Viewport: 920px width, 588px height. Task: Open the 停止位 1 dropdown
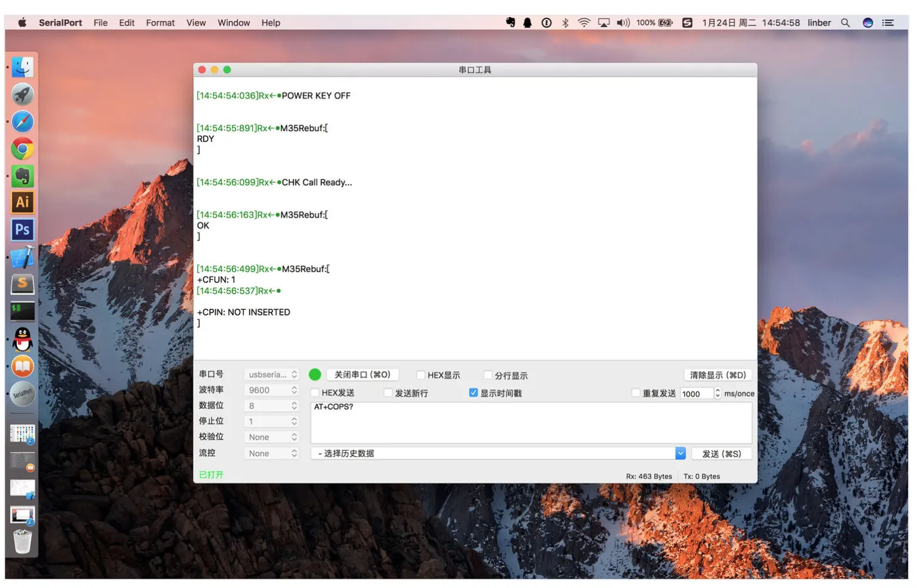272,422
